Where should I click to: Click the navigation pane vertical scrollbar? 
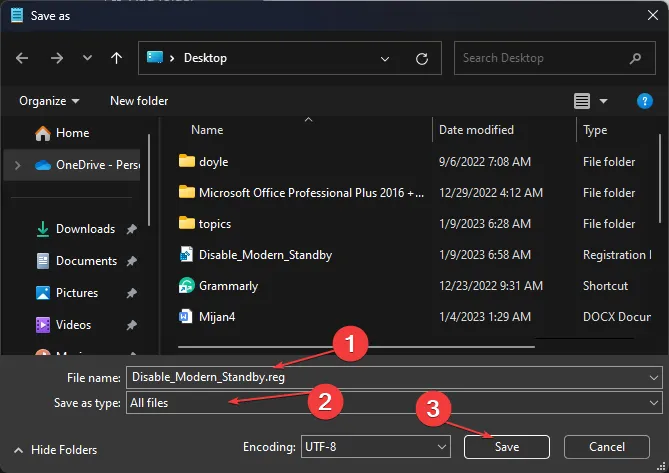149,180
